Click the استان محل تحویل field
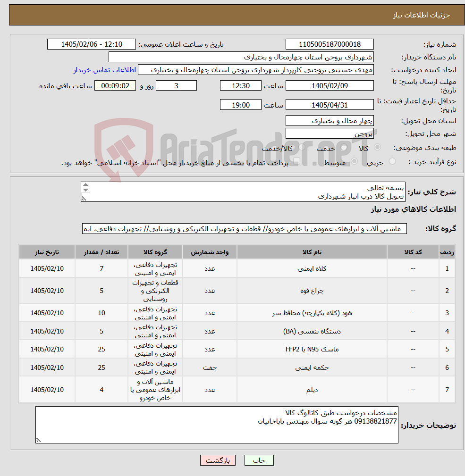 coord(330,121)
